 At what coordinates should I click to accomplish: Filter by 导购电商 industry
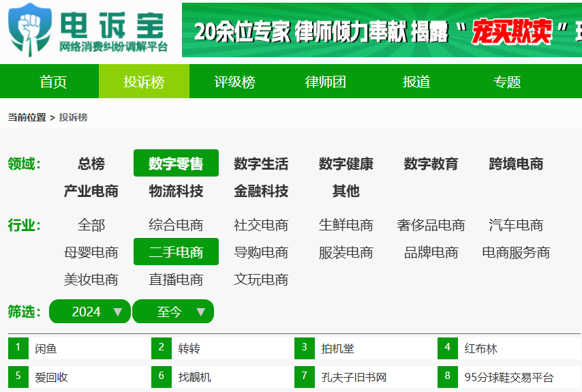point(261,252)
